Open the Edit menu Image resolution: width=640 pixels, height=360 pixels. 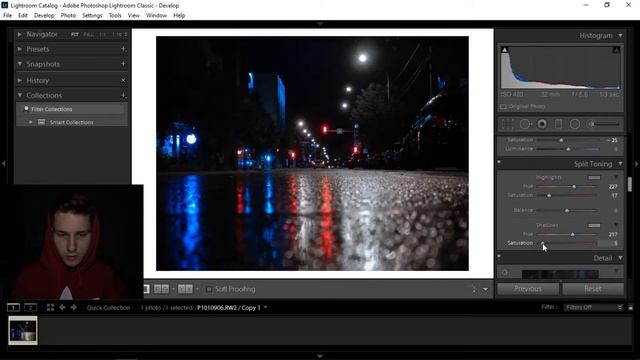[23, 16]
